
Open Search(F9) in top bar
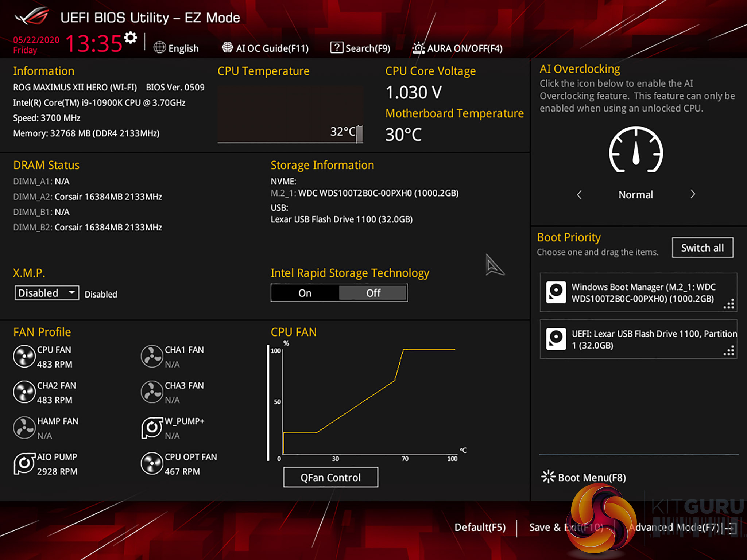pyautogui.click(x=360, y=48)
